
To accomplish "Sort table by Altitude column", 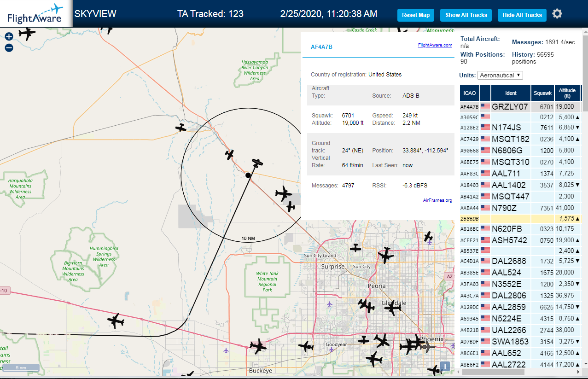I will click(567, 93).
